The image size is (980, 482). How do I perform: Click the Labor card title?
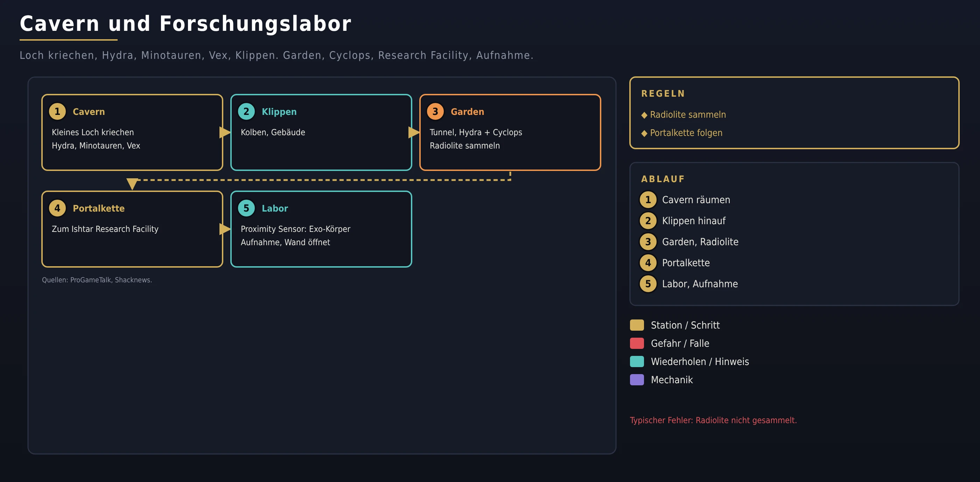pyautogui.click(x=275, y=208)
